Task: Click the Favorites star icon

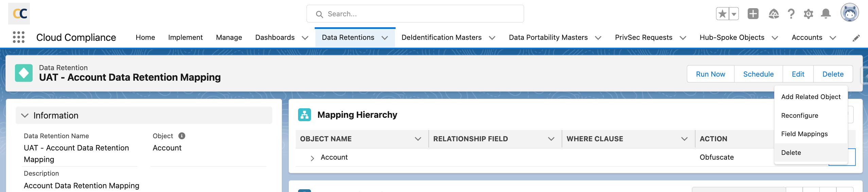Action: tap(723, 14)
